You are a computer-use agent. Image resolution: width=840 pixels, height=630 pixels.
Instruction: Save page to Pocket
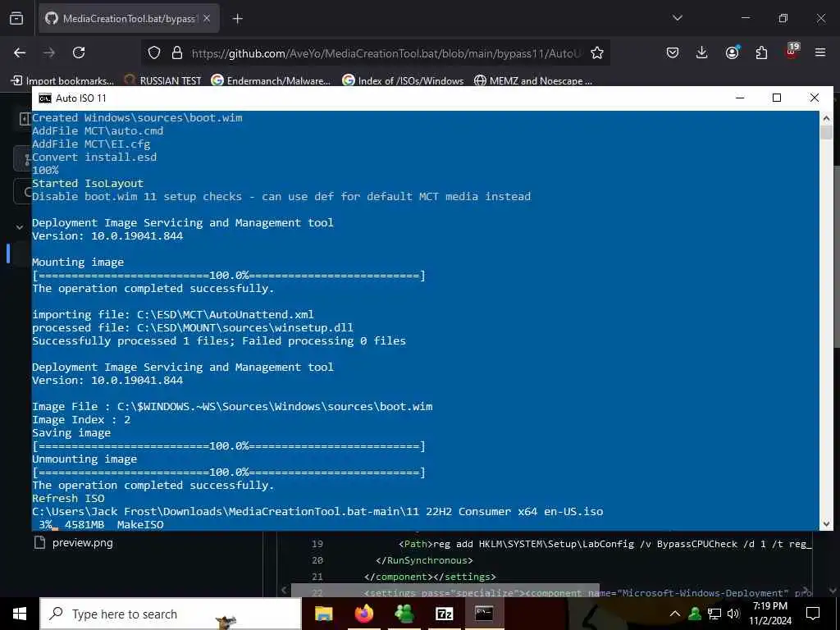673,52
